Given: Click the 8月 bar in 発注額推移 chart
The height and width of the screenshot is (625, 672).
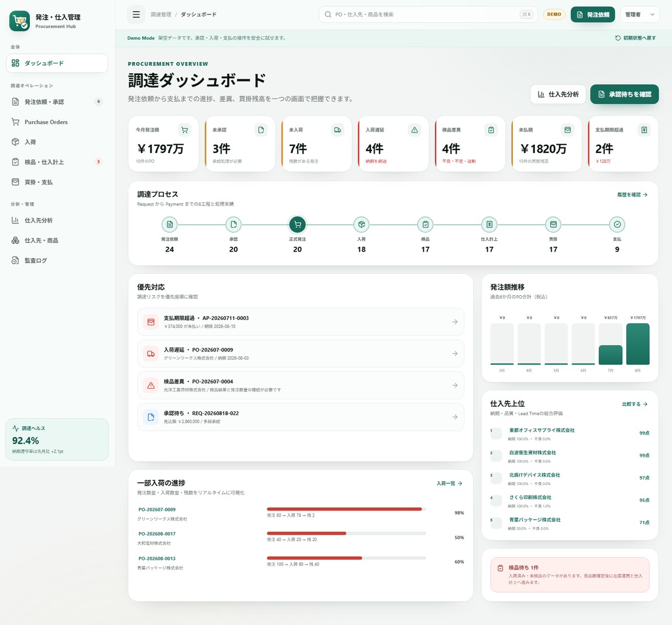Looking at the screenshot, I should pyautogui.click(x=638, y=344).
